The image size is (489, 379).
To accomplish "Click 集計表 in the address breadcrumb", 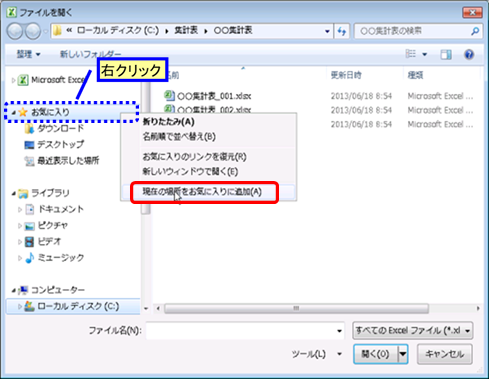I will click(x=186, y=31).
